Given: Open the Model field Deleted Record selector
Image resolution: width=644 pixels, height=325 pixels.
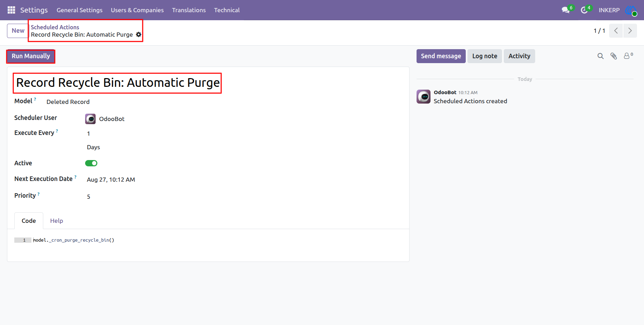Looking at the screenshot, I should (68, 102).
